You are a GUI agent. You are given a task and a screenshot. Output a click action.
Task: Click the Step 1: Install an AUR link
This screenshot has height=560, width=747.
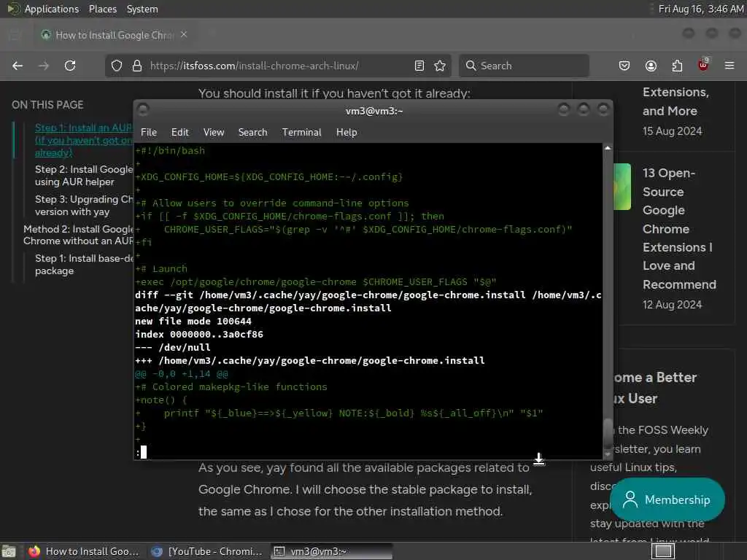(x=83, y=140)
